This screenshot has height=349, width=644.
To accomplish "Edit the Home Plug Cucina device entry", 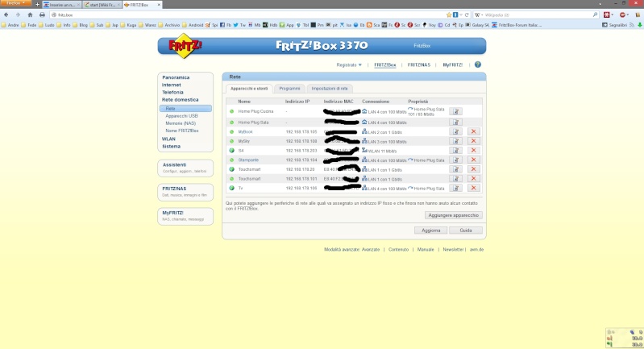I will tap(455, 112).
